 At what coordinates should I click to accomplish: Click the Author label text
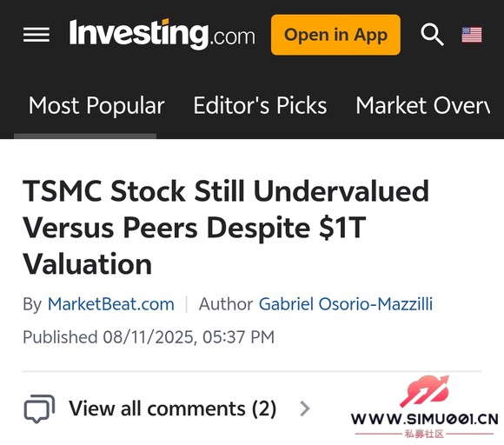(226, 304)
